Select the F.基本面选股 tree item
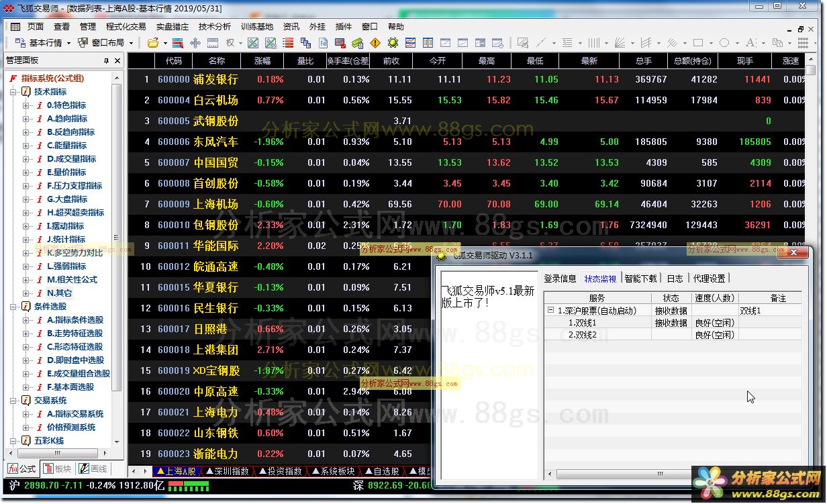This screenshot has width=827, height=504. (70, 387)
